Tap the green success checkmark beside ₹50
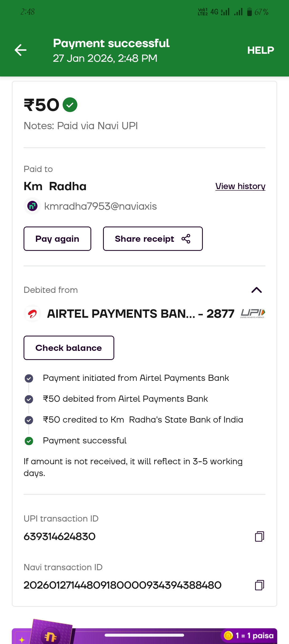Image resolution: width=289 pixels, height=644 pixels. 70,105
